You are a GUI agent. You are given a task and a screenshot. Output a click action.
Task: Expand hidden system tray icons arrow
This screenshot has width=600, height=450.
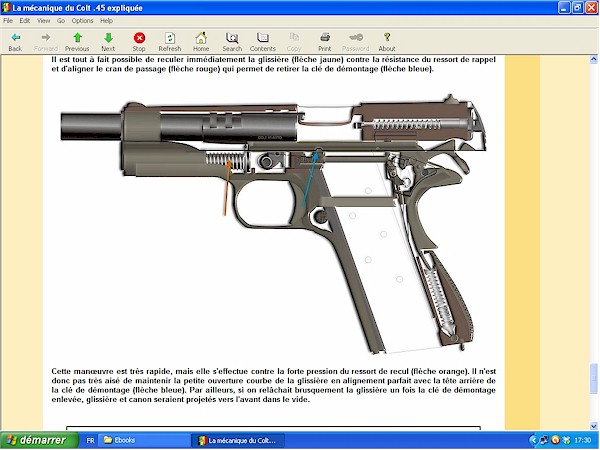533,440
